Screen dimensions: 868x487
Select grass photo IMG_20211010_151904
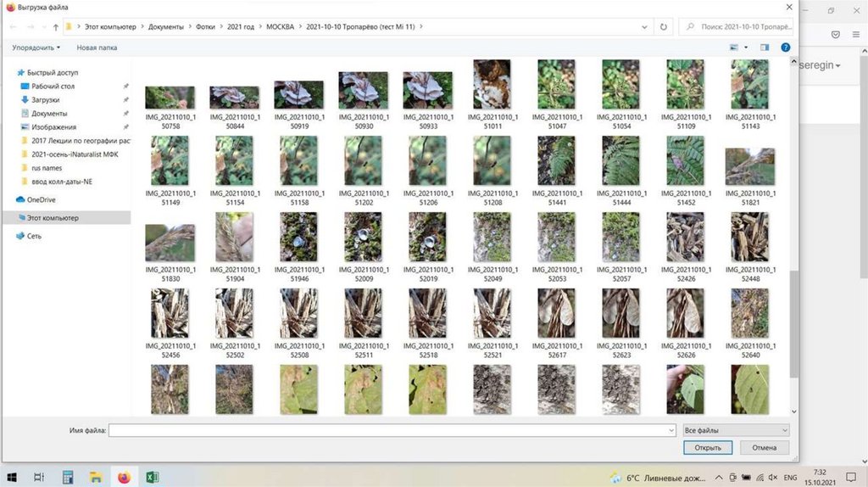[x=235, y=237]
